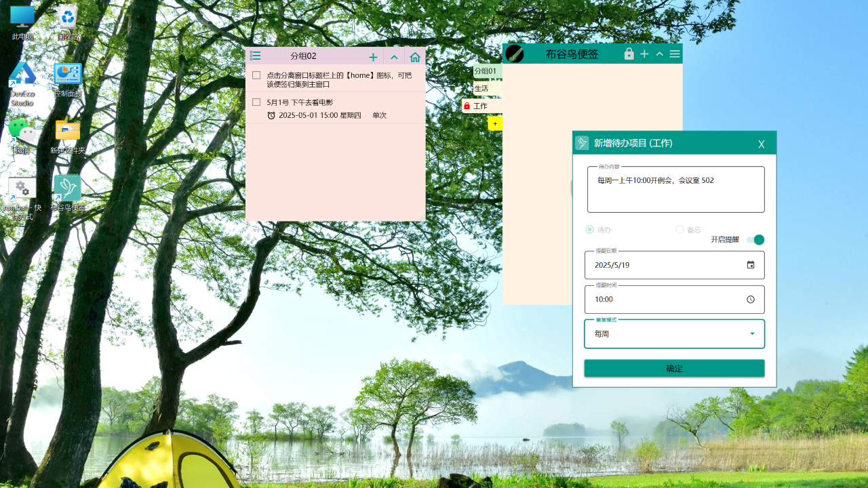Select the 备忘 radio button
The image size is (868, 488).
(679, 230)
